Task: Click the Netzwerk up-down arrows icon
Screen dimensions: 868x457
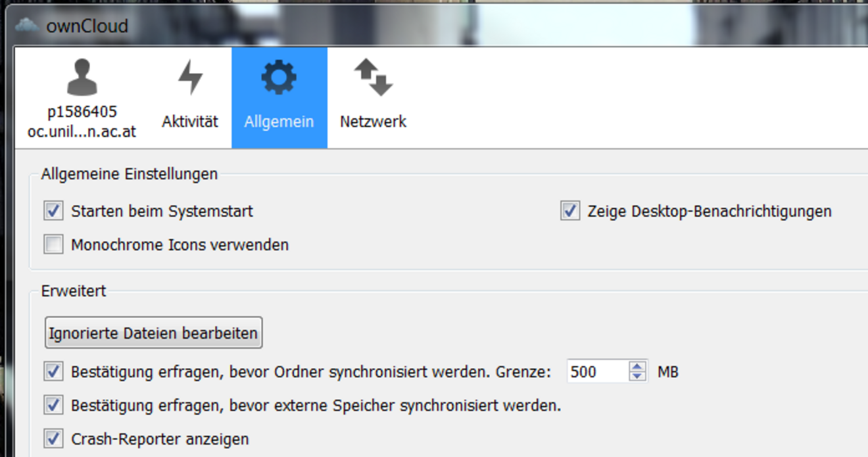Action: point(373,77)
